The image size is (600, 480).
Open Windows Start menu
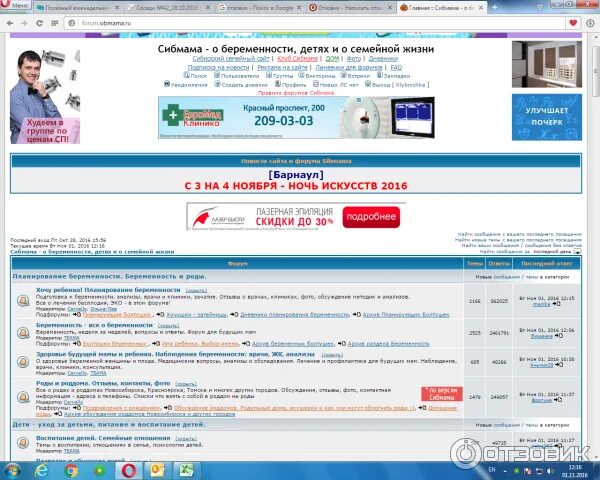pos(12,470)
